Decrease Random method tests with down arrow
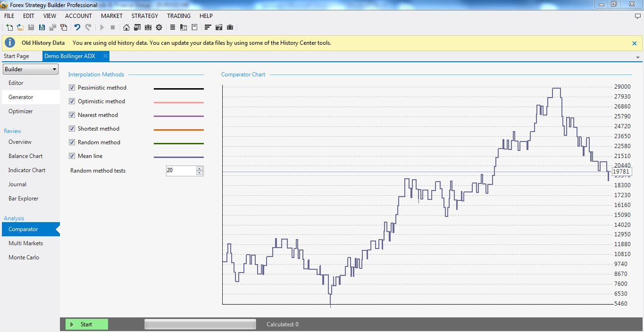 tap(200, 173)
